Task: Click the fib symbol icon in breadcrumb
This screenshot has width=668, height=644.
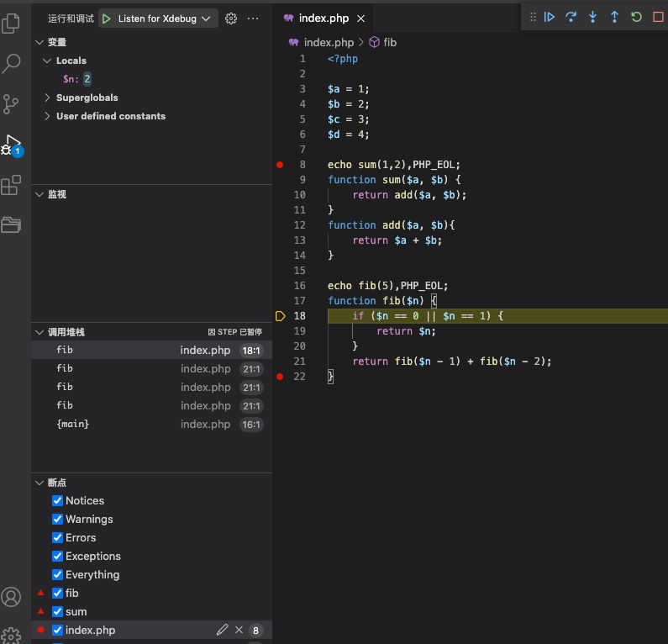Action: 374,42
